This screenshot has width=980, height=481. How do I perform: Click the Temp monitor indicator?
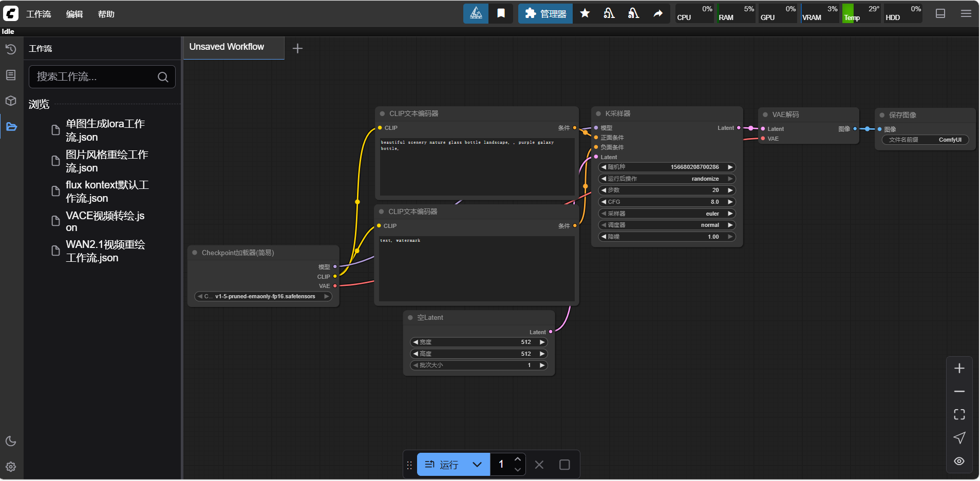point(861,13)
